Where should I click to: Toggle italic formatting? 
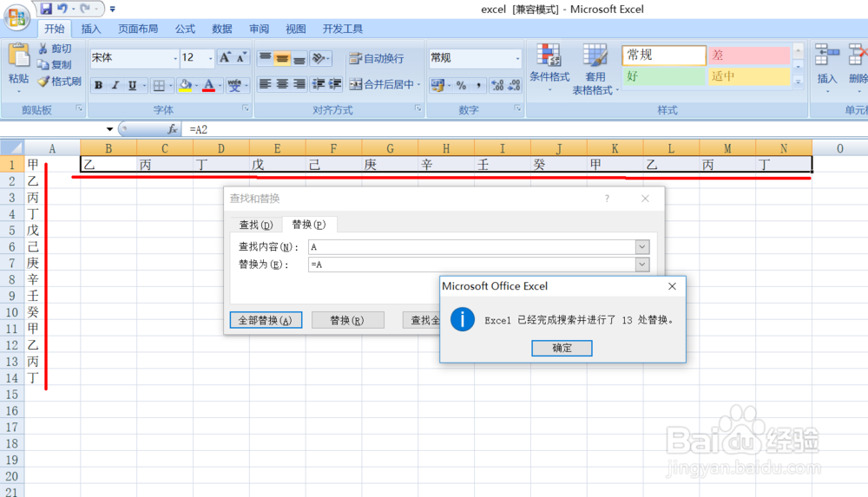tap(115, 85)
